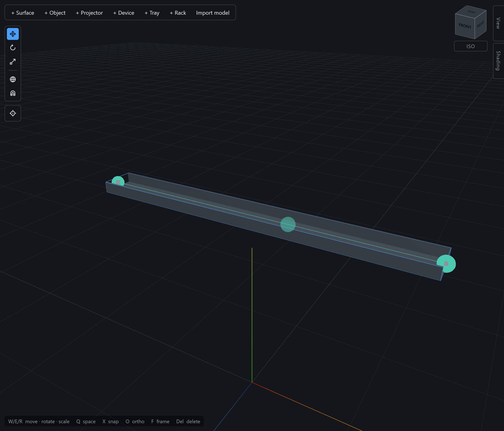Select the Scale tool
Viewport: 504px width, 431px height.
13,62
